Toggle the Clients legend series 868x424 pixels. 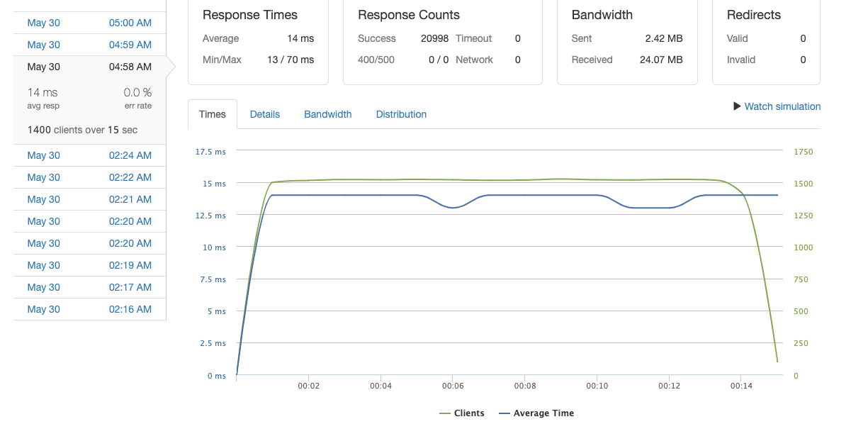coord(462,413)
